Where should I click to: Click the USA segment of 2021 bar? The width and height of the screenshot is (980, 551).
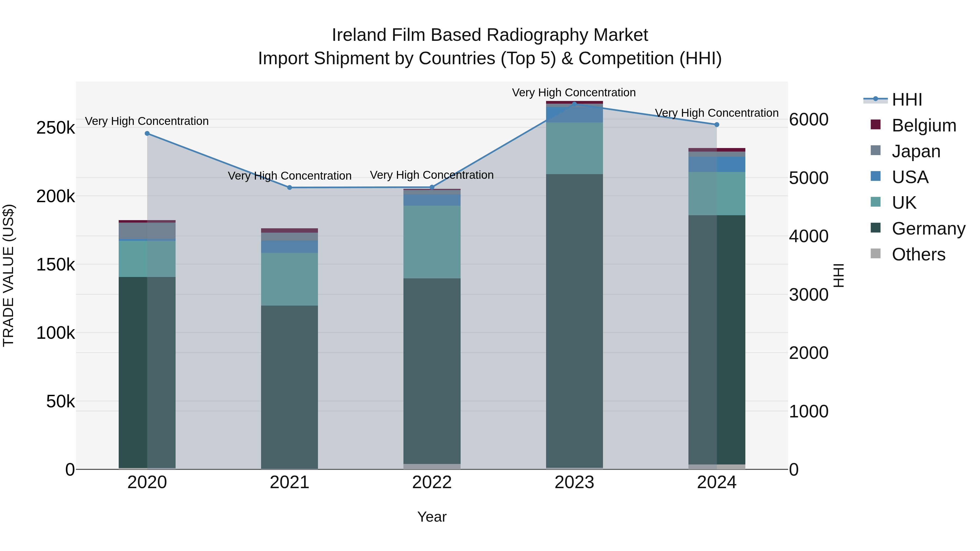[x=290, y=247]
